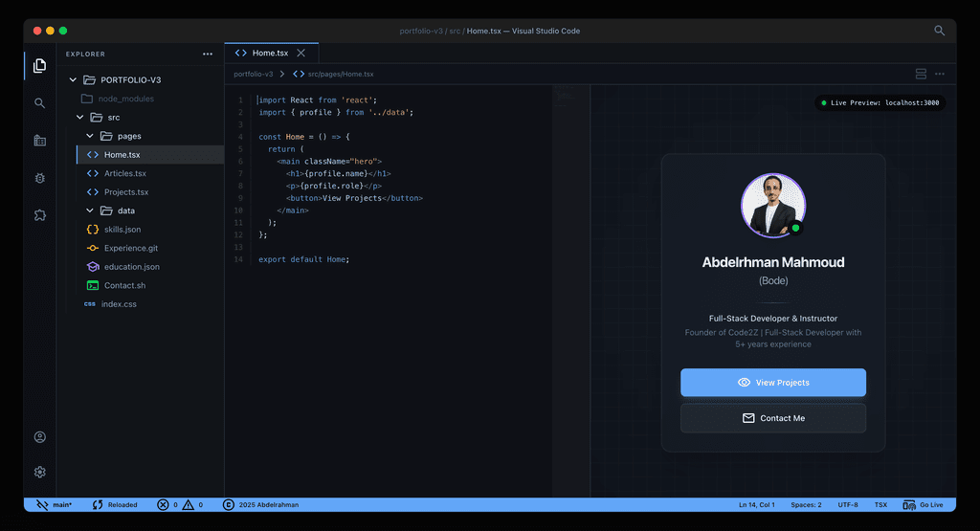Collapse the PORTFOLIO-V3 root folder

[73, 80]
